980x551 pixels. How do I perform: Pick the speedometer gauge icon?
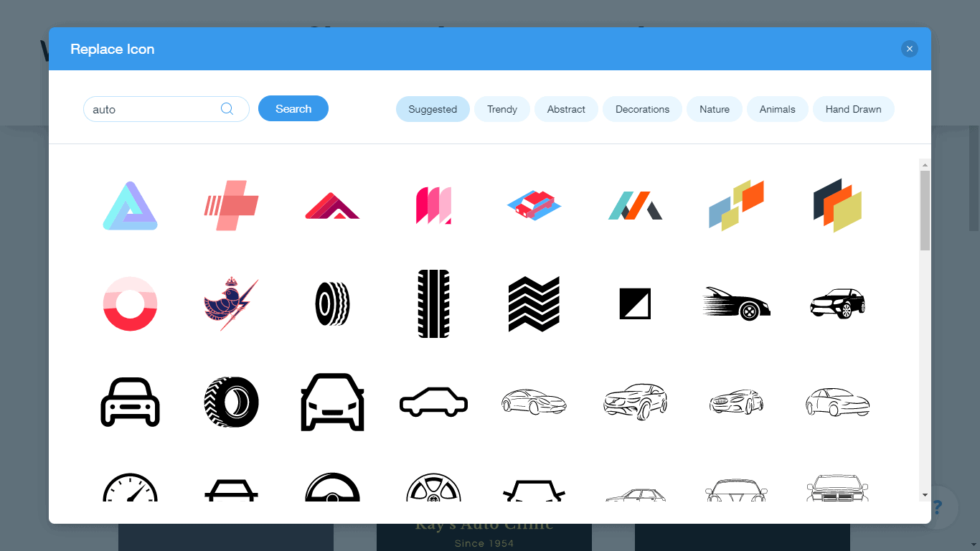pos(130,487)
